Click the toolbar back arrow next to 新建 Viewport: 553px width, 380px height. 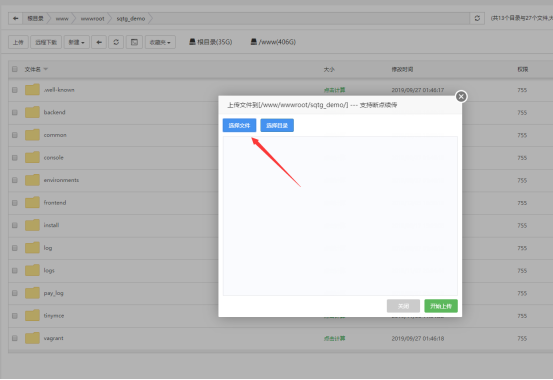click(99, 42)
